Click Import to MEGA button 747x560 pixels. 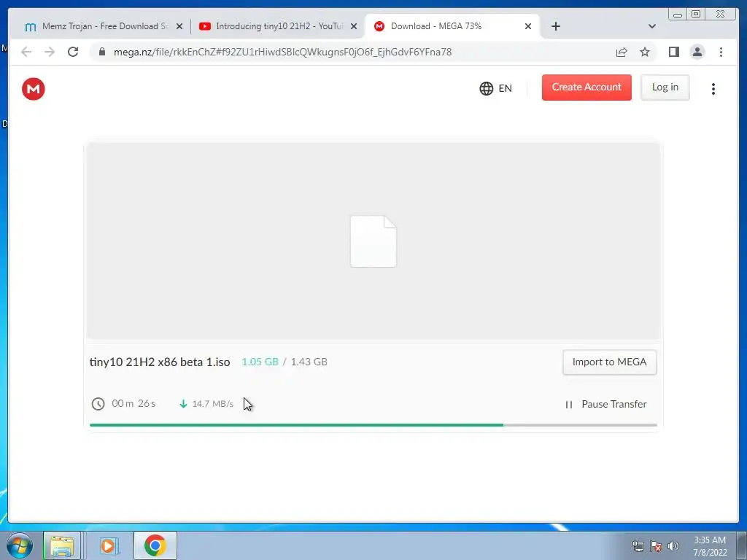pos(609,362)
